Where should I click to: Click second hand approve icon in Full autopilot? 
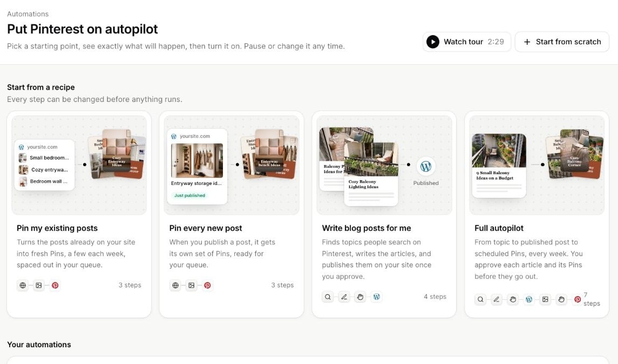coord(561,299)
